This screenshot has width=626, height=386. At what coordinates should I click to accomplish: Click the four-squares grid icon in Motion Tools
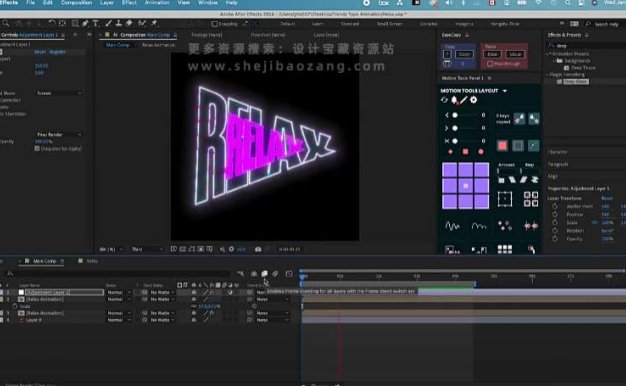[x=531, y=199]
